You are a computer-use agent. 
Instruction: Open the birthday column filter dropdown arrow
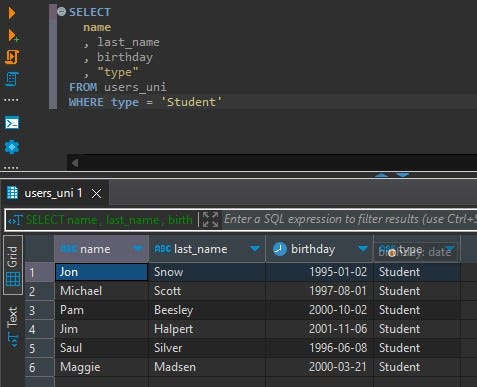[363, 248]
